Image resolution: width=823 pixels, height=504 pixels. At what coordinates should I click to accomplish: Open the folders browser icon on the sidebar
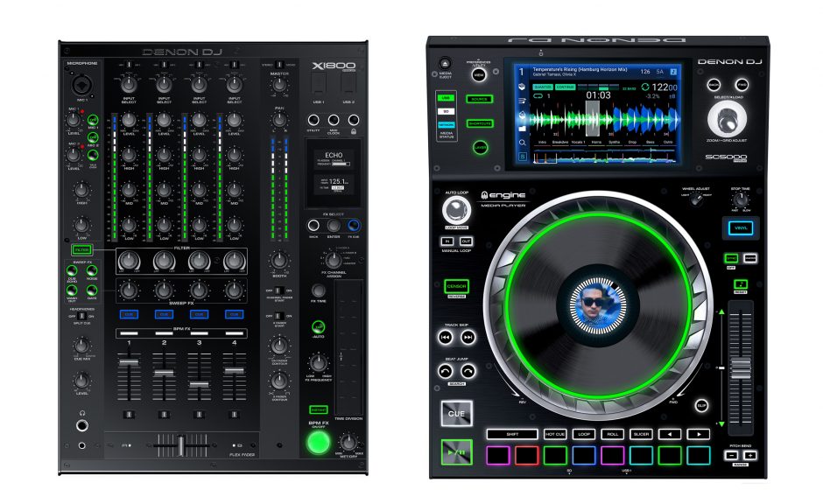(522, 128)
